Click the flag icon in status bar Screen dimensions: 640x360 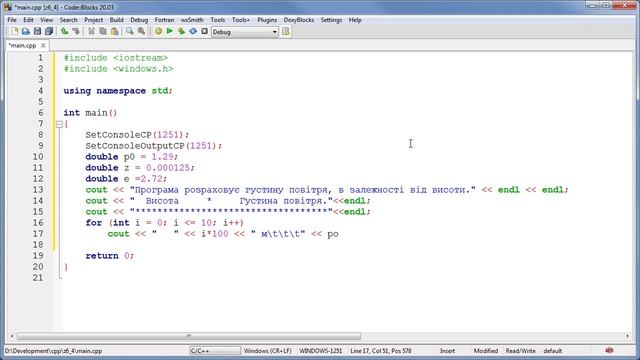(609, 351)
